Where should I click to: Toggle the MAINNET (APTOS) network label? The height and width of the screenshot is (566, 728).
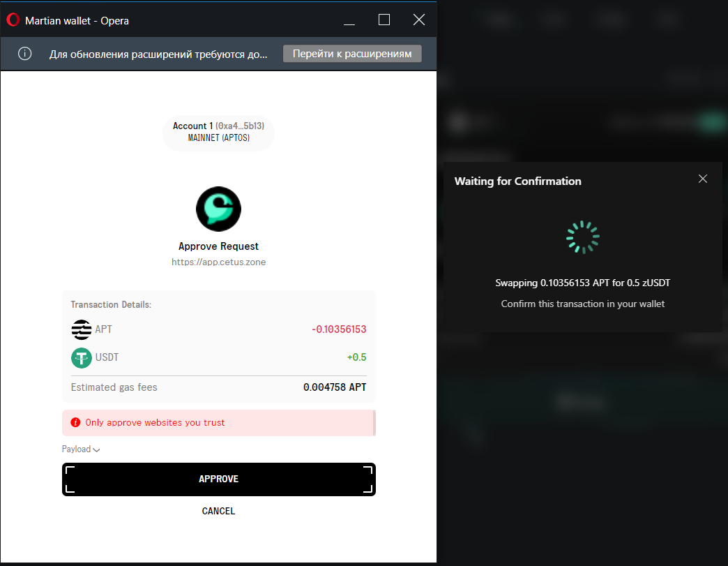[218, 137]
